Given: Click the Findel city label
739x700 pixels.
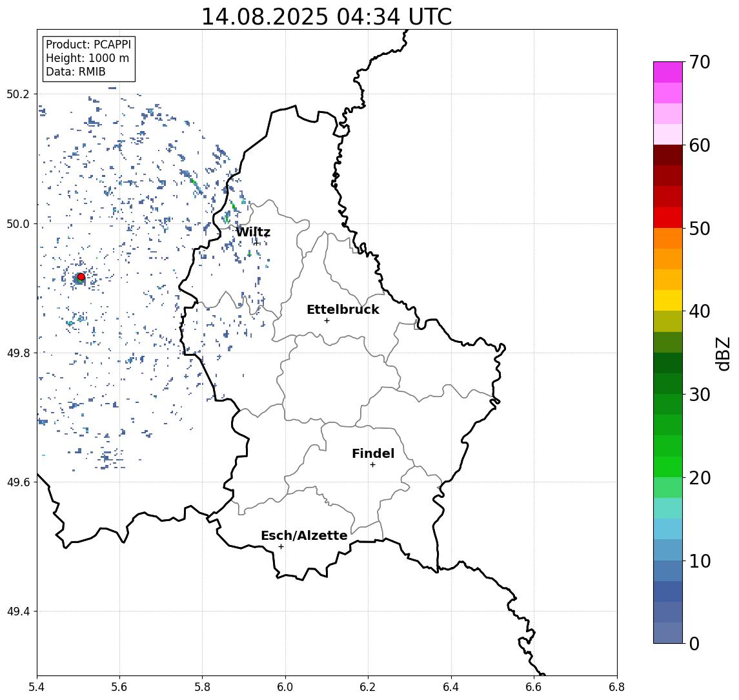Looking at the screenshot, I should pyautogui.click(x=373, y=453).
